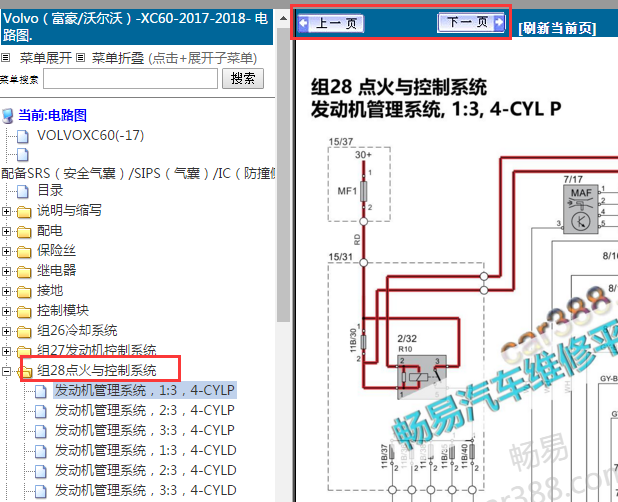Open the 配备SRS（安全气囊）/SIPS entry
The width and height of the screenshot is (618, 502).
coord(138,173)
